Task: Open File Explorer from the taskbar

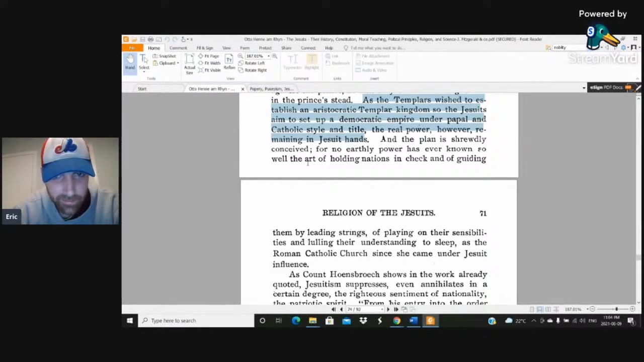Action: point(312,321)
